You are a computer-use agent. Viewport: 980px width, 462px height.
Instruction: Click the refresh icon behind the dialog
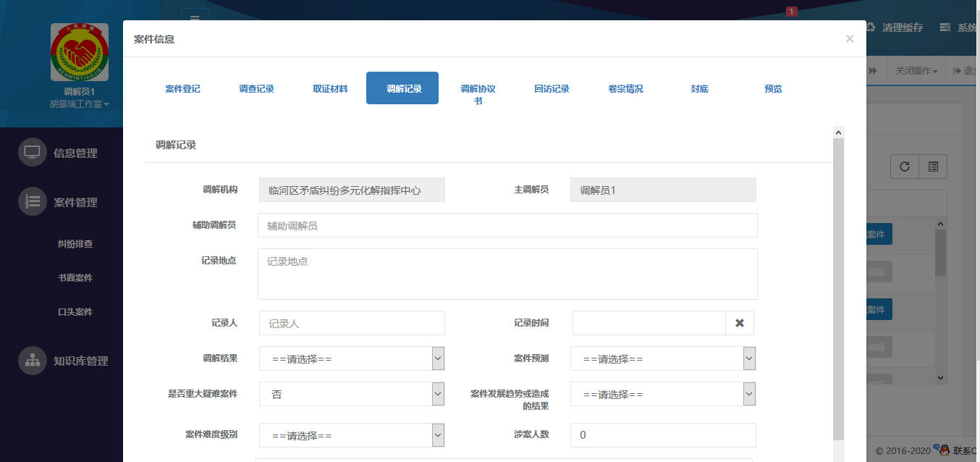904,166
